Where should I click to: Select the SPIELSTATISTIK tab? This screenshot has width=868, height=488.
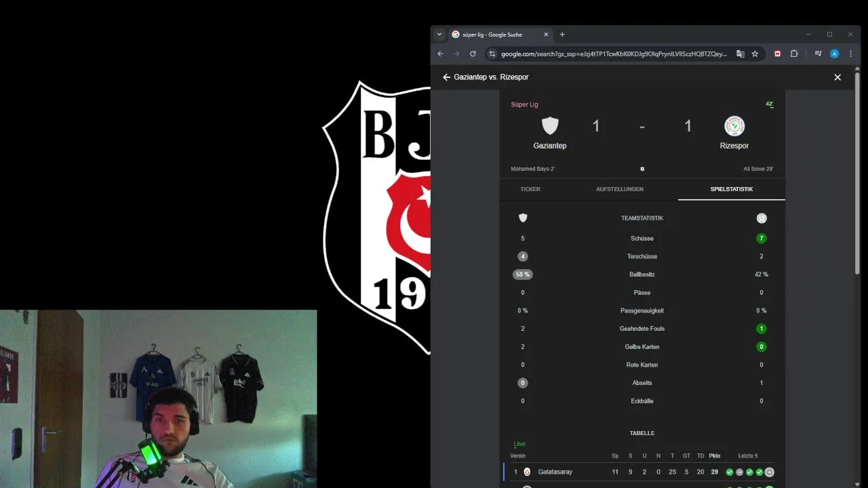point(732,189)
